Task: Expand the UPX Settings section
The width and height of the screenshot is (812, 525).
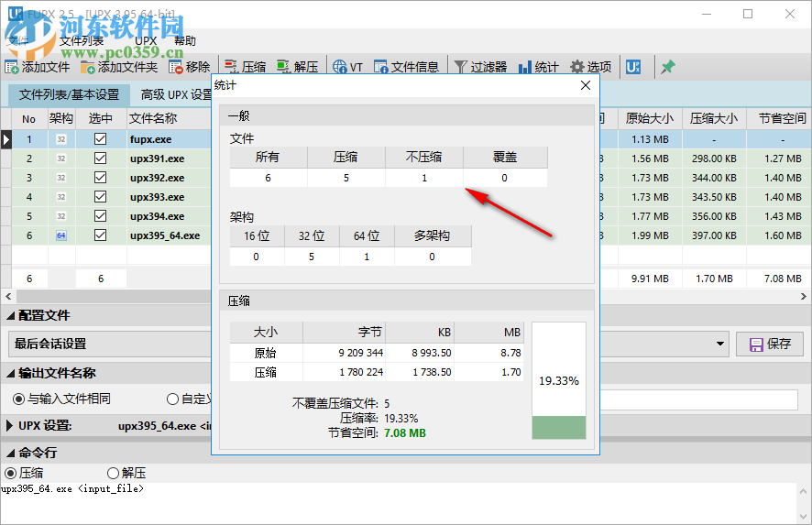Action: (10, 426)
